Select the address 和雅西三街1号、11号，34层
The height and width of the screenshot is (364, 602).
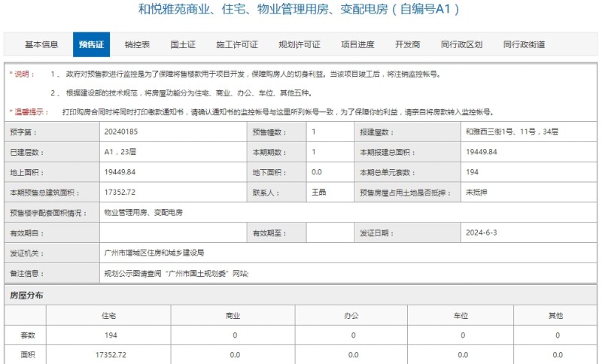tap(512, 132)
